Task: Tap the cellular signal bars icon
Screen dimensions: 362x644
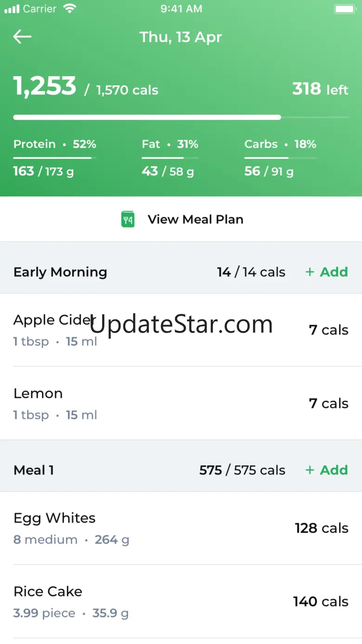Action: [12, 9]
